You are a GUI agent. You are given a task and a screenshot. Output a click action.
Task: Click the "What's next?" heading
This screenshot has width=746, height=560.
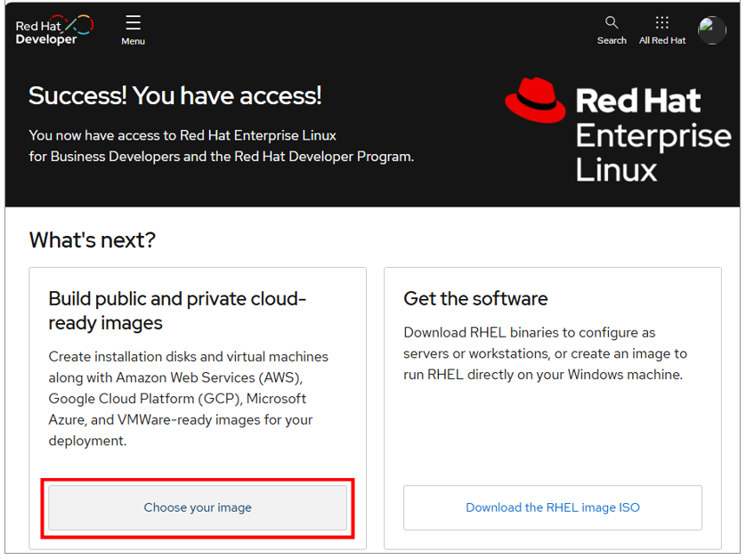coord(92,239)
